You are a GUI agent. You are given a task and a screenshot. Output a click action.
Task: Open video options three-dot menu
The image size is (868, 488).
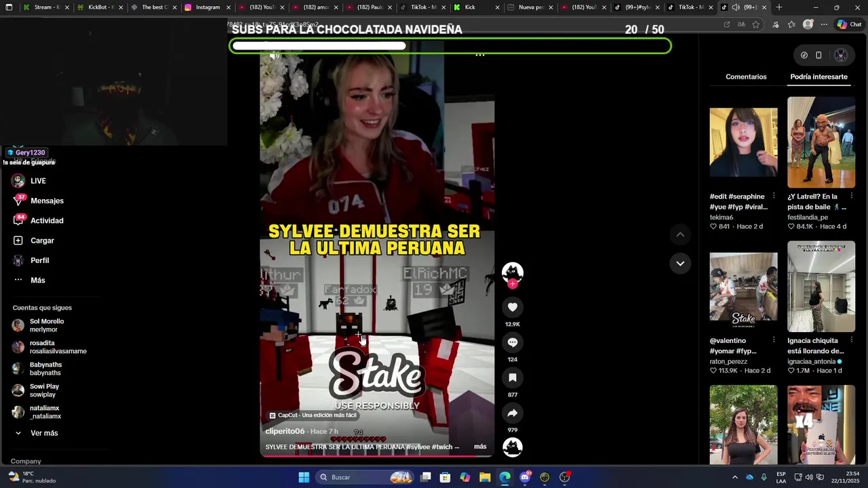pyautogui.click(x=479, y=55)
